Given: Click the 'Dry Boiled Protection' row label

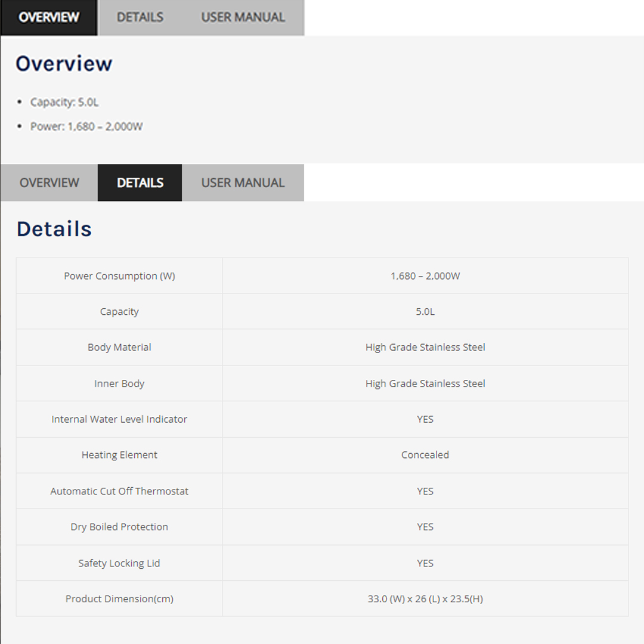Looking at the screenshot, I should tap(119, 527).
